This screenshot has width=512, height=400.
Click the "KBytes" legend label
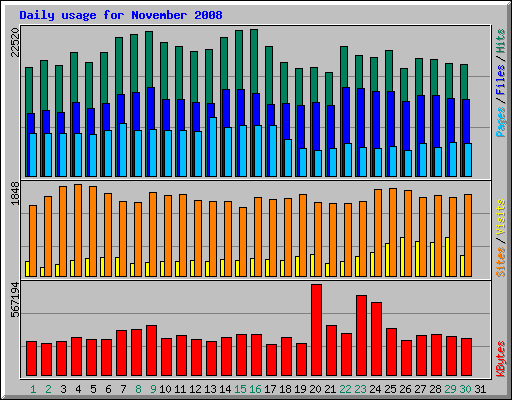[501, 359]
